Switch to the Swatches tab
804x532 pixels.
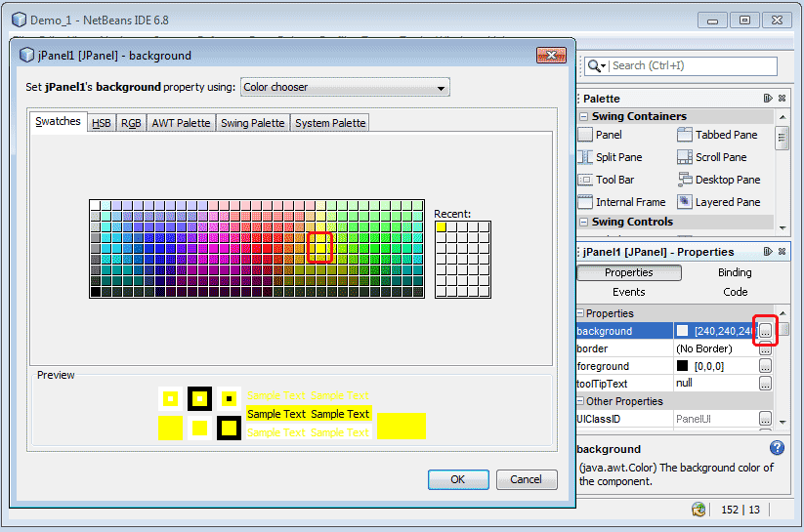pos(58,122)
